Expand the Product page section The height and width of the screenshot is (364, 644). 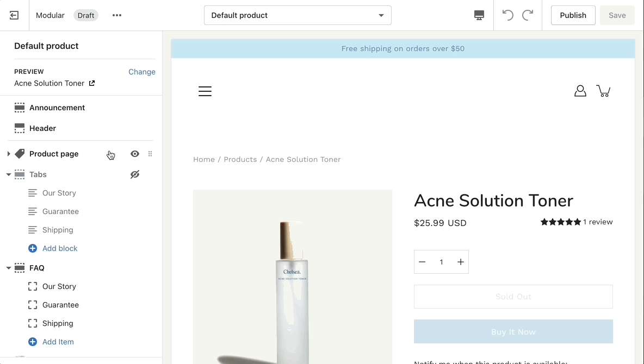click(9, 154)
